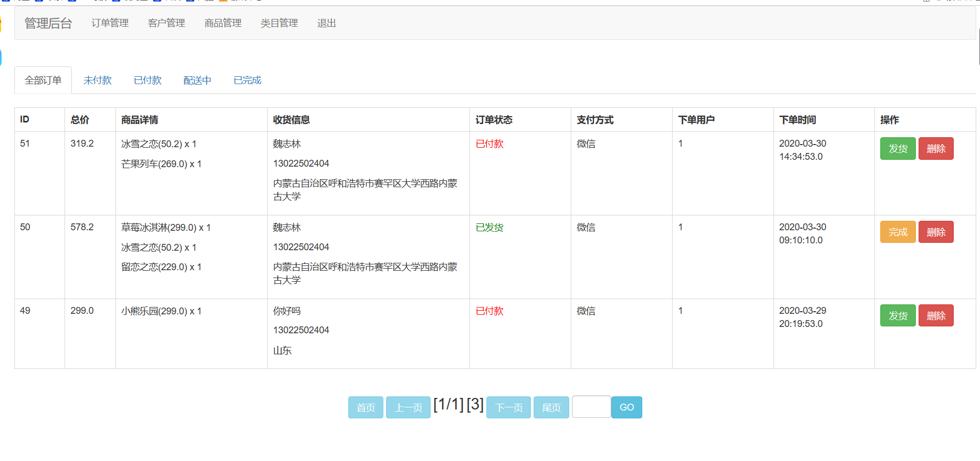This screenshot has height=461, width=980.
Task: Focus the page number input field
Action: pyautogui.click(x=591, y=407)
